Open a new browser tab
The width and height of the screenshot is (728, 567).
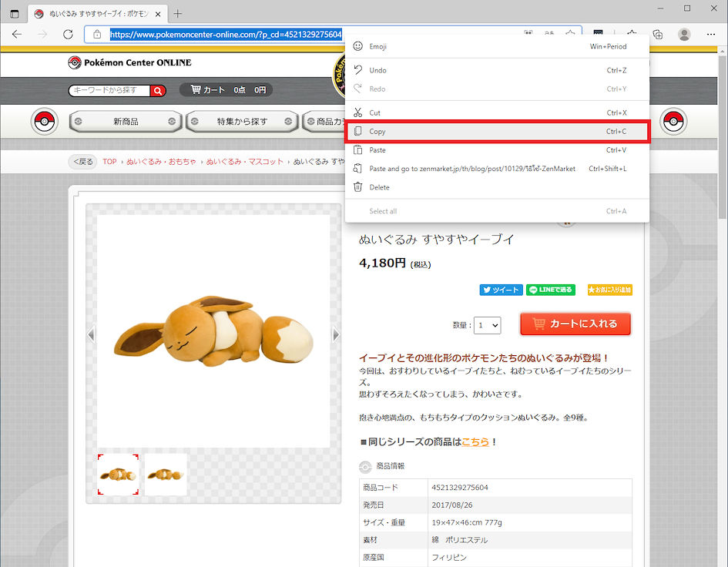coord(178,14)
